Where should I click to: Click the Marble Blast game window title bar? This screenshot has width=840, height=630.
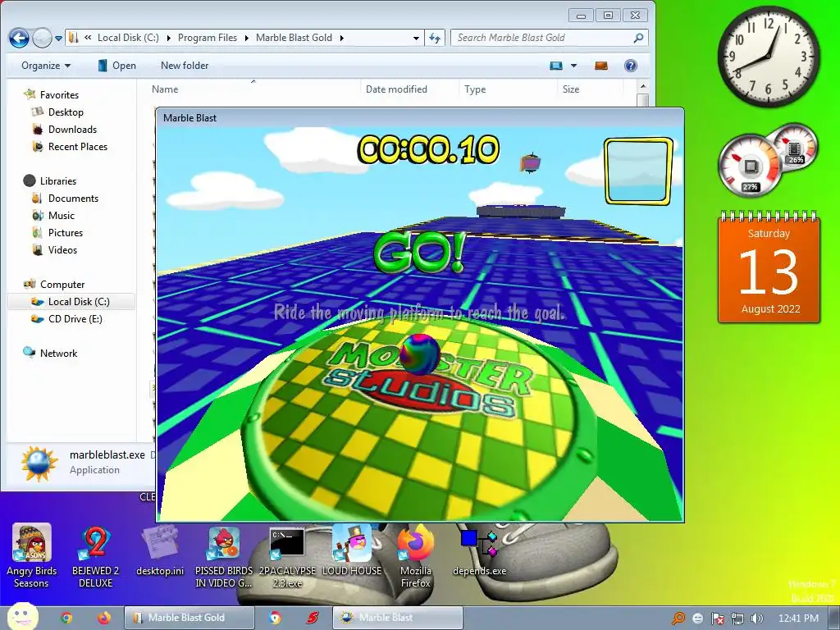point(419,118)
